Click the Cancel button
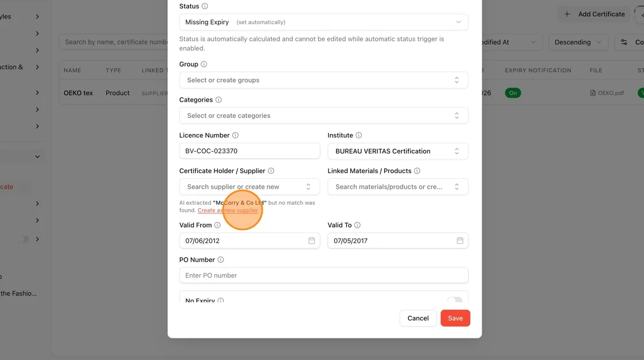 (x=417, y=318)
